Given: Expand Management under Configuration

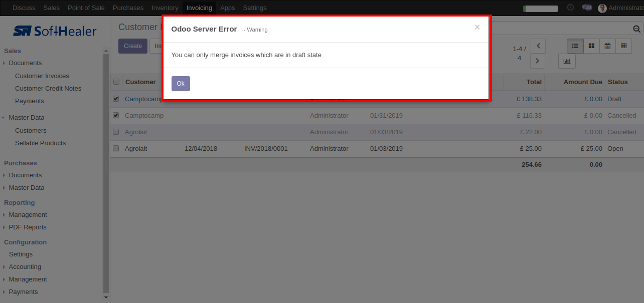Looking at the screenshot, I should 28,279.
